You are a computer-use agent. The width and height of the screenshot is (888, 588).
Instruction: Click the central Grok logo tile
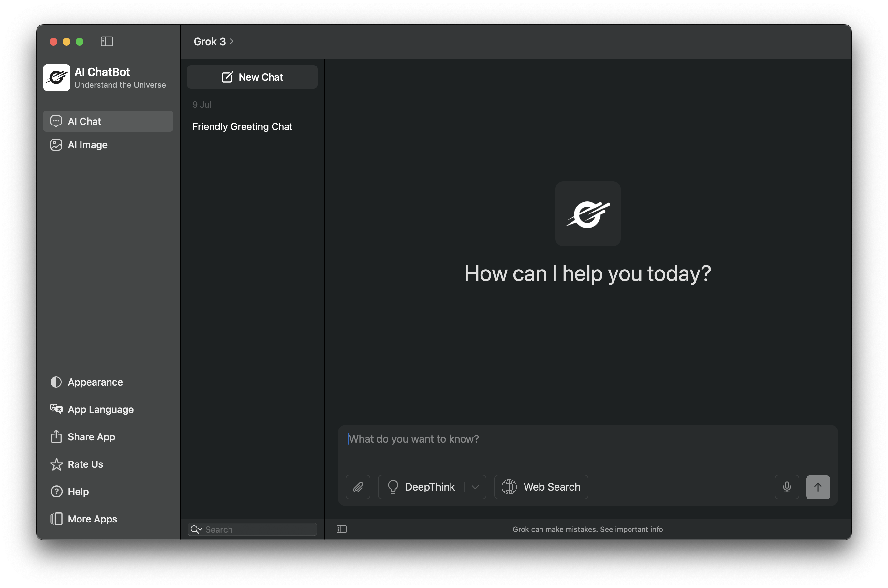tap(588, 214)
